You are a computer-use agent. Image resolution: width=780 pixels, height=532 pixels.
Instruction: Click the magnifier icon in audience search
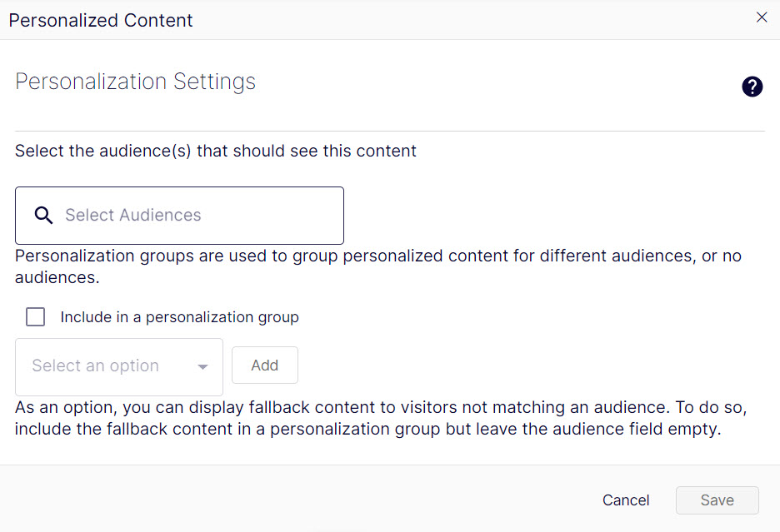click(43, 216)
